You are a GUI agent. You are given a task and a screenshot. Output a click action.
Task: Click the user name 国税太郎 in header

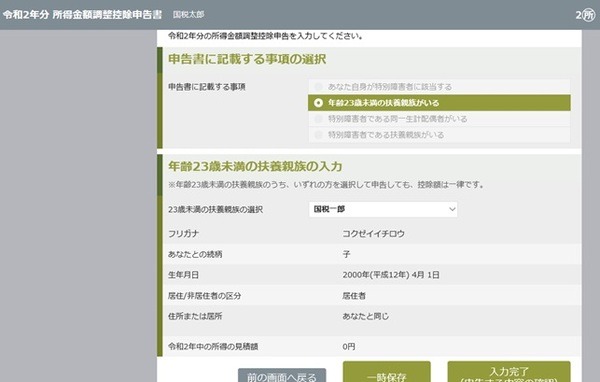(x=189, y=15)
